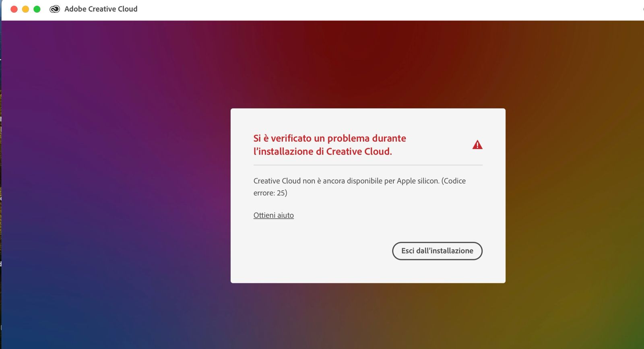Select the Apple silicon error message line
644x349 pixels.
point(359,181)
